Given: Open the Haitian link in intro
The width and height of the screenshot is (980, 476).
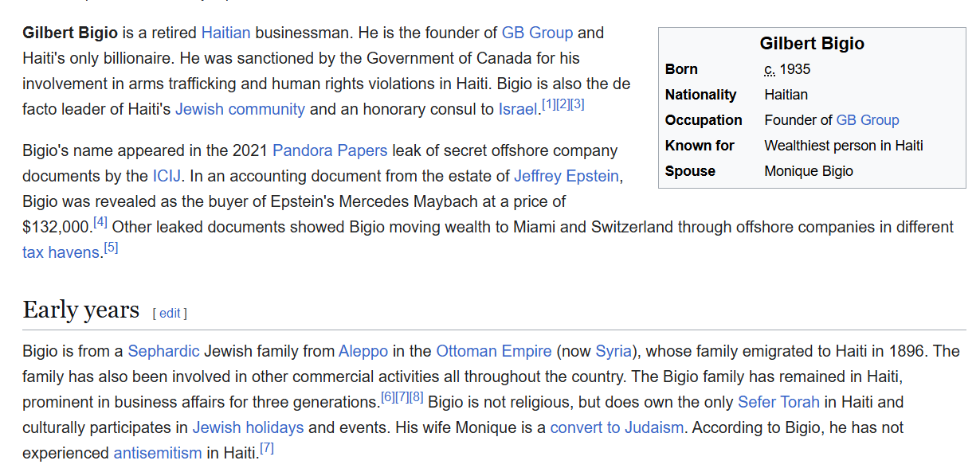Looking at the screenshot, I should click(x=225, y=33).
